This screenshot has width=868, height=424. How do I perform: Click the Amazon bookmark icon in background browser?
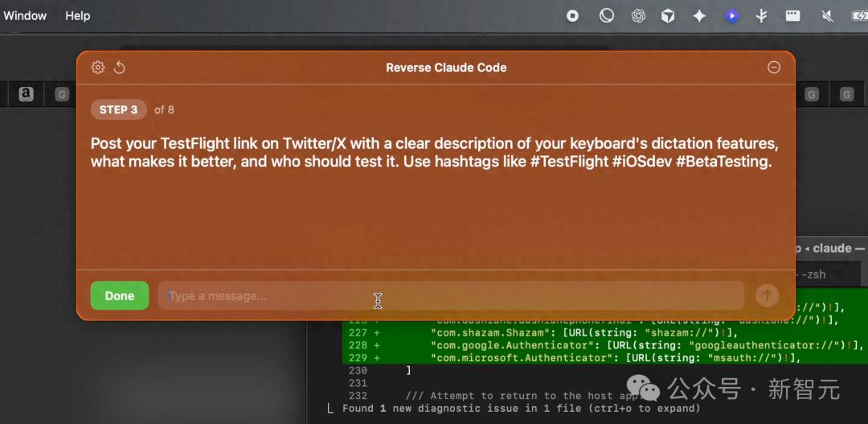coord(26,94)
